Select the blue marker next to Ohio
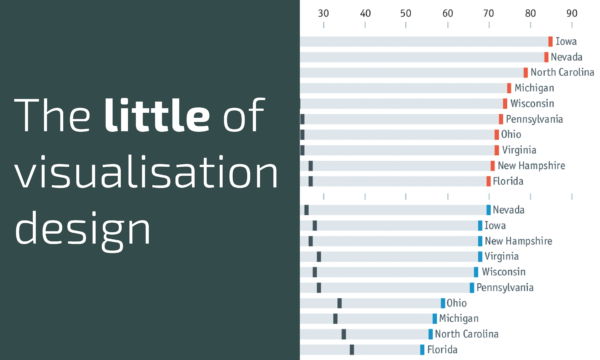The height and width of the screenshot is (360, 600). point(443,303)
